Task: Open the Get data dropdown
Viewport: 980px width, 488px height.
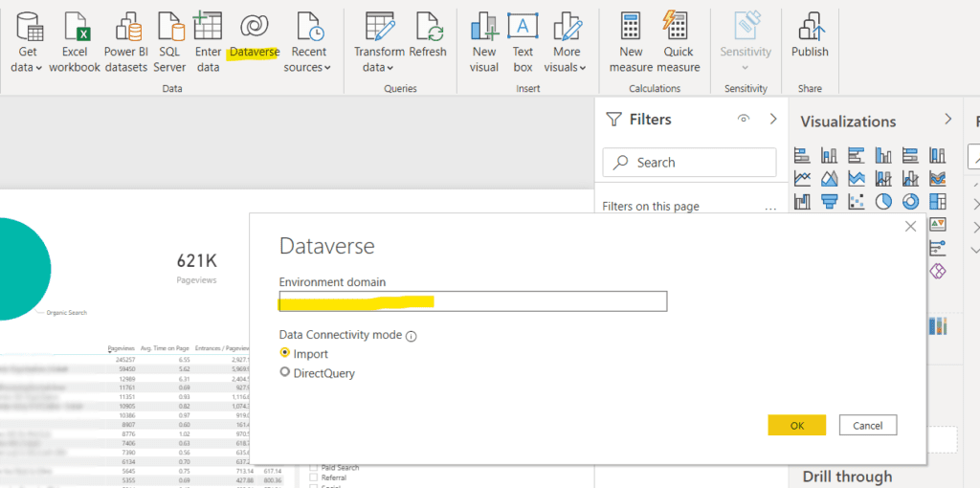Action: [27, 42]
